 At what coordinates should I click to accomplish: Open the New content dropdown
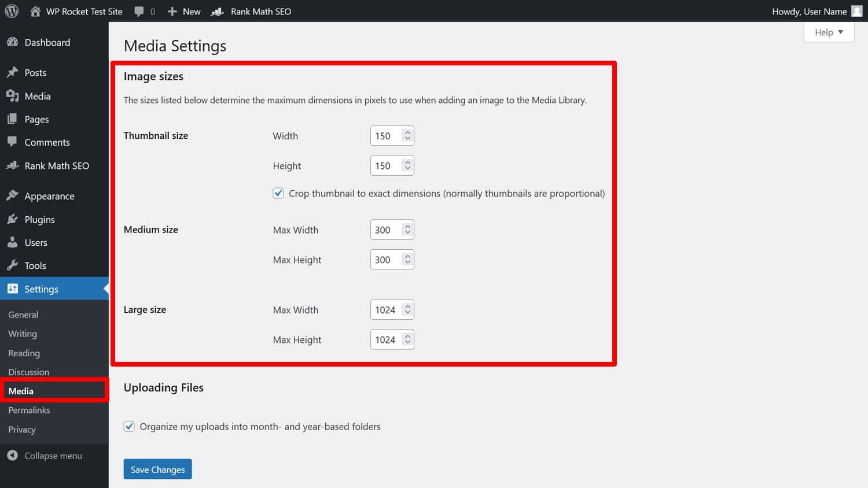point(183,11)
